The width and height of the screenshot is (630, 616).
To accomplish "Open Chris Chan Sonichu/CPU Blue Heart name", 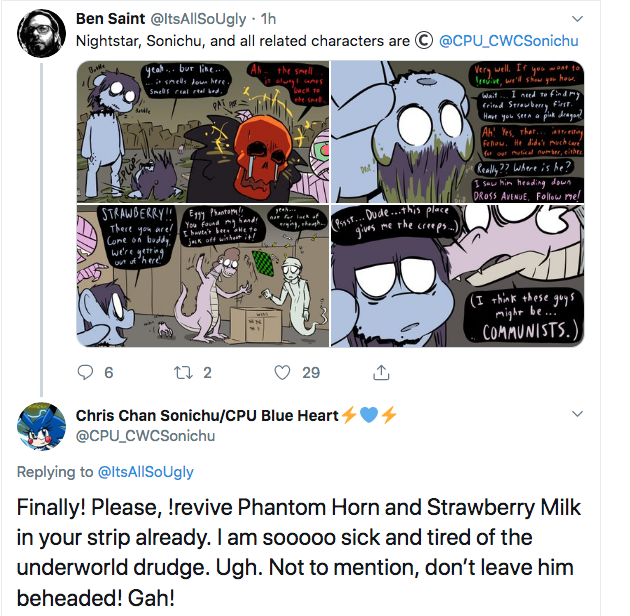I will point(207,415).
